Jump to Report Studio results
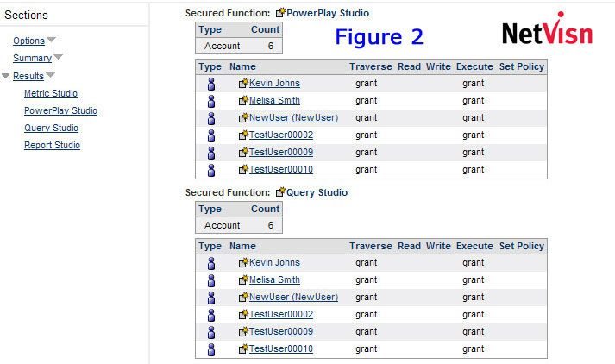The width and height of the screenshot is (615, 364). coord(52,145)
